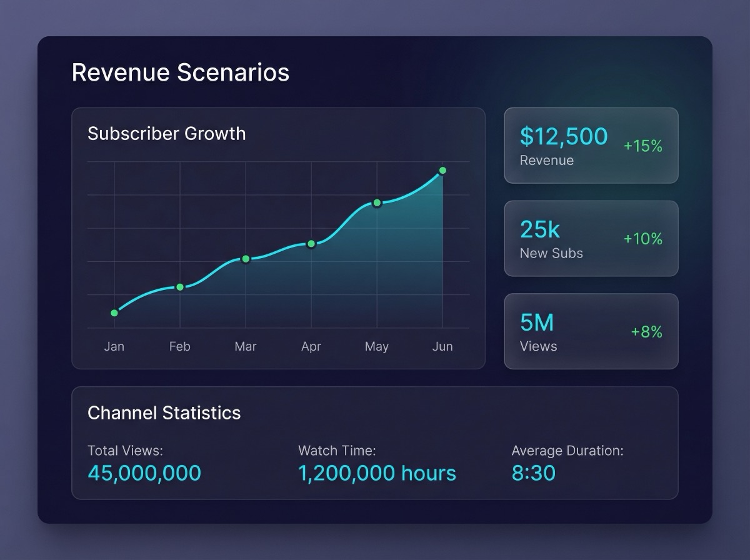Click the +15% revenue growth indicator
Image resolution: width=750 pixels, height=560 pixels.
pos(643,146)
